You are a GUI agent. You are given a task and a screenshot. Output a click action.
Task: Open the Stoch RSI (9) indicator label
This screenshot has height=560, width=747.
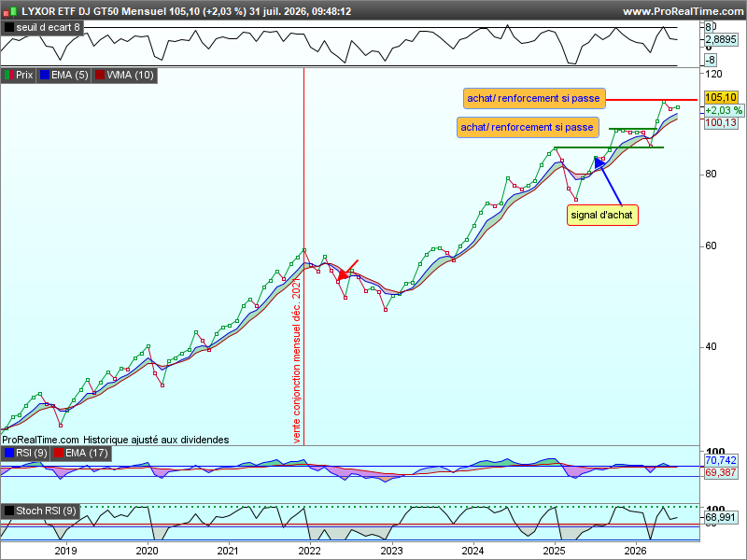click(46, 511)
